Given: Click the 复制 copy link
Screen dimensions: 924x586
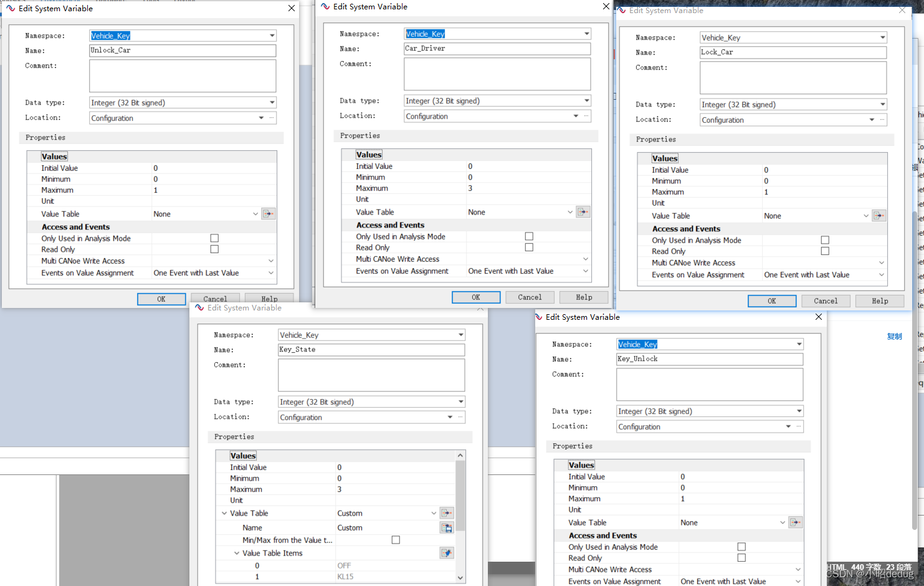Looking at the screenshot, I should [894, 336].
